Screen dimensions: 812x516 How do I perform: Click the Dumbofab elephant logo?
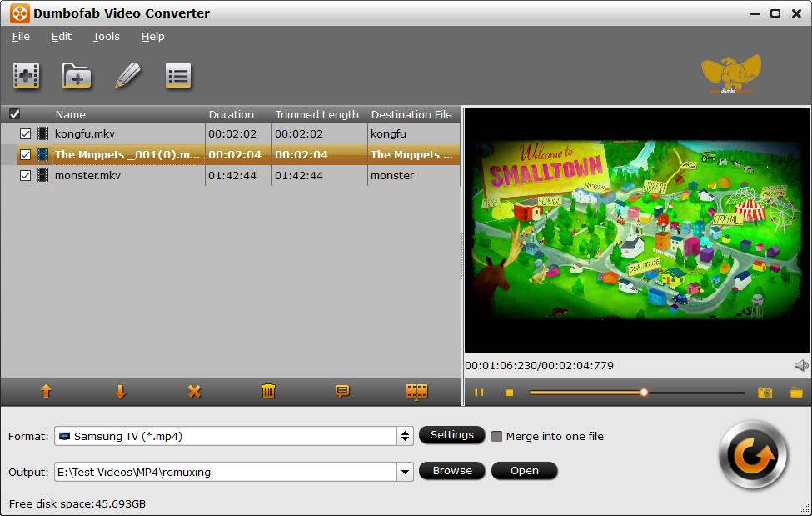[x=731, y=73]
